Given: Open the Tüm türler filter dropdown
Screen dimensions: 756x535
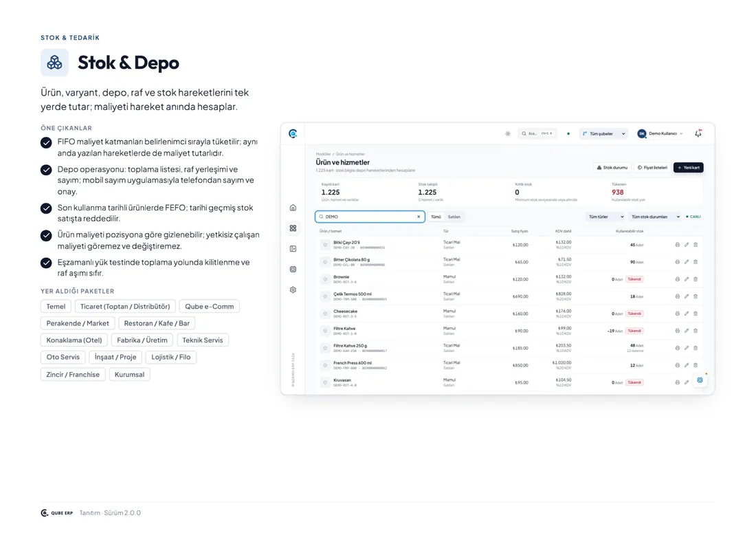Looking at the screenshot, I should (605, 217).
